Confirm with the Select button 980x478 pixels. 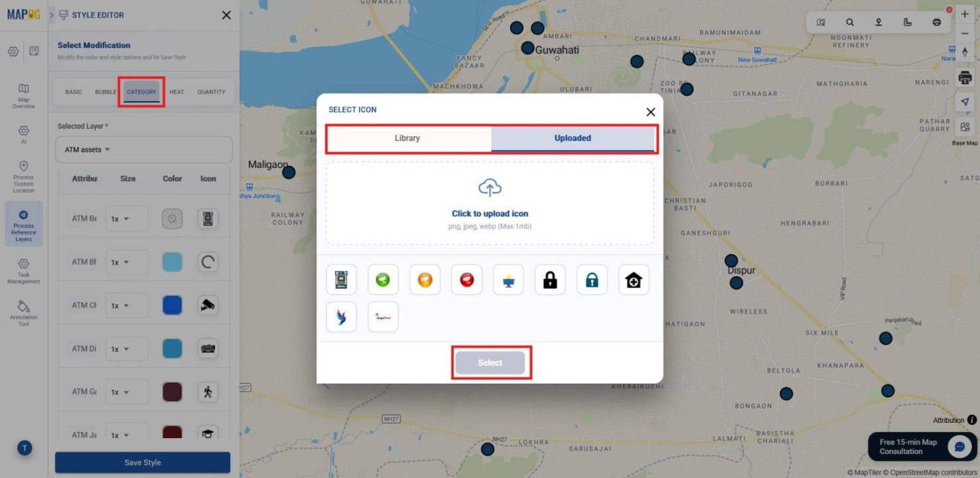coord(490,362)
